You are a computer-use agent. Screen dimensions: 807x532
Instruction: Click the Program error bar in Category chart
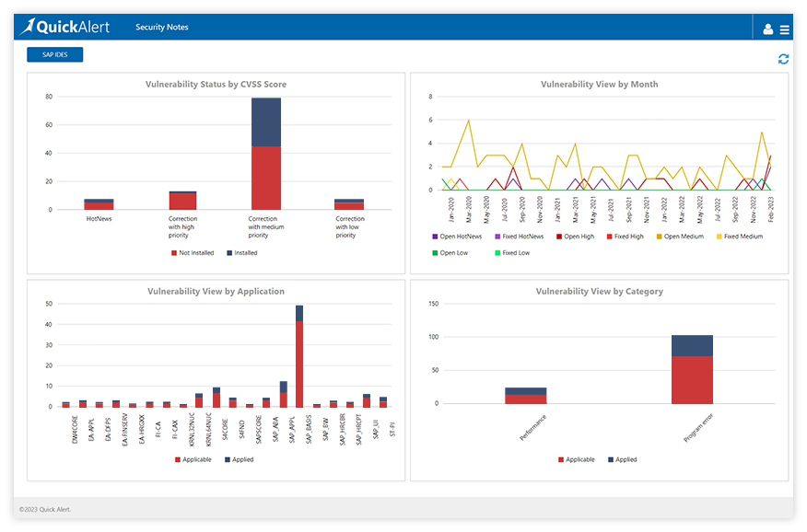(692, 370)
